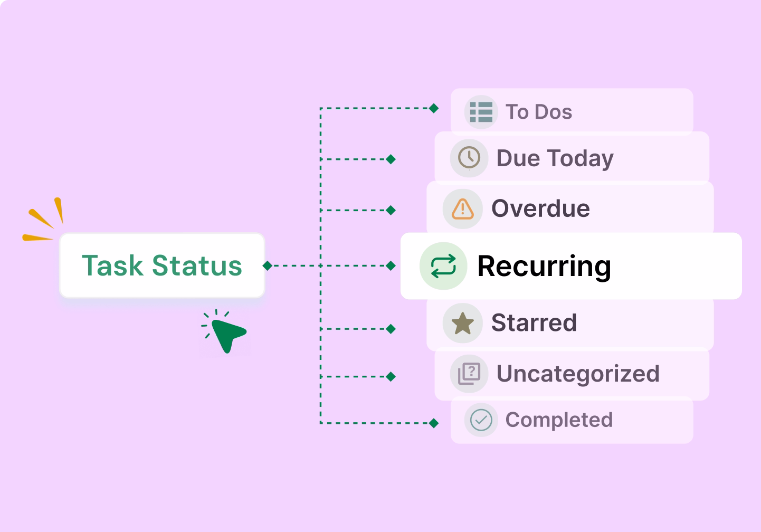
Task: Click the Recurring loop arrows icon
Action: (x=443, y=266)
